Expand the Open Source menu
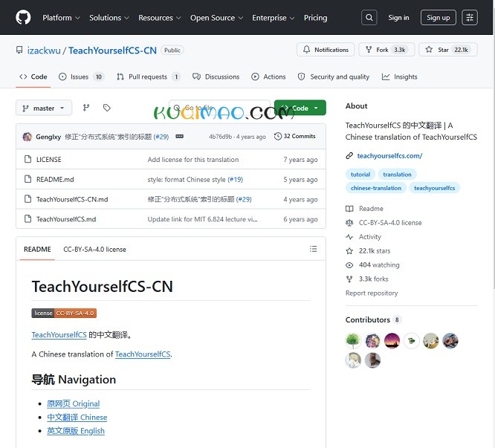 click(x=216, y=18)
